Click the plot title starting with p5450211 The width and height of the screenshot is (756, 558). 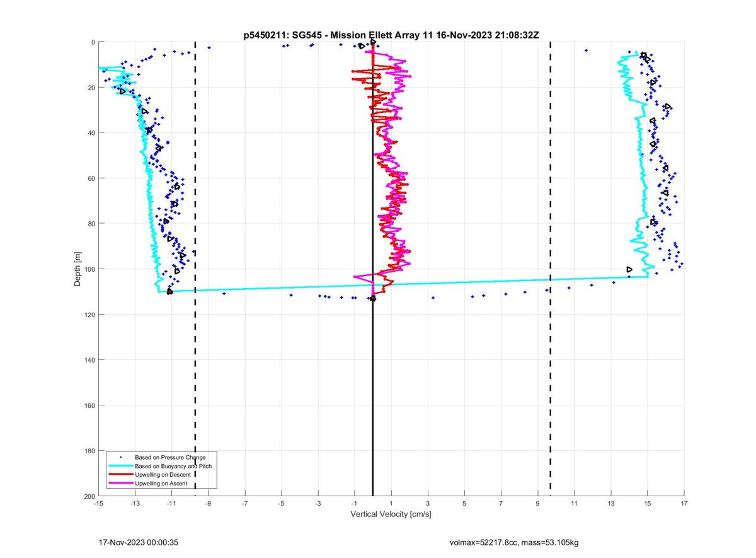pos(391,35)
